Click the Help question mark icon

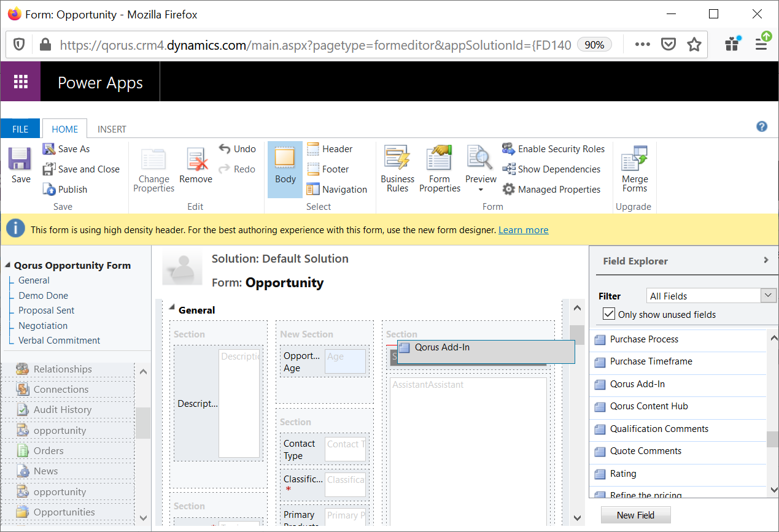pyautogui.click(x=761, y=127)
